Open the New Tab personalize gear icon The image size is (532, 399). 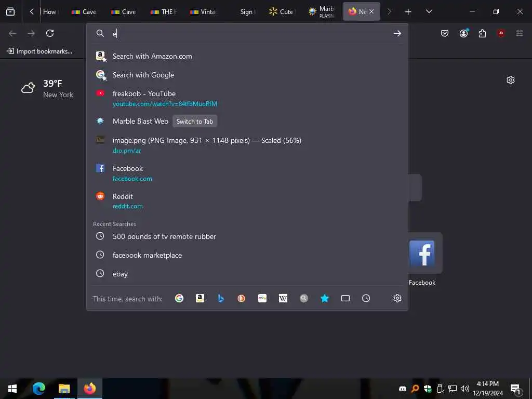tap(510, 80)
